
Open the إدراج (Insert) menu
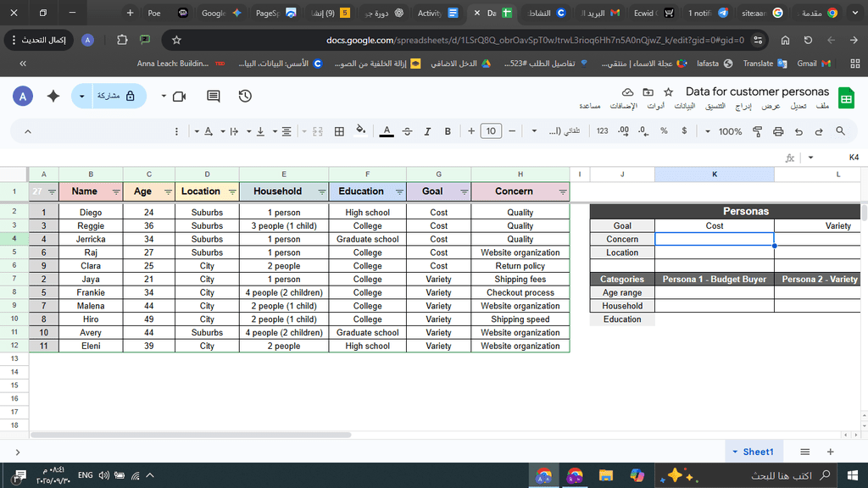(x=743, y=106)
